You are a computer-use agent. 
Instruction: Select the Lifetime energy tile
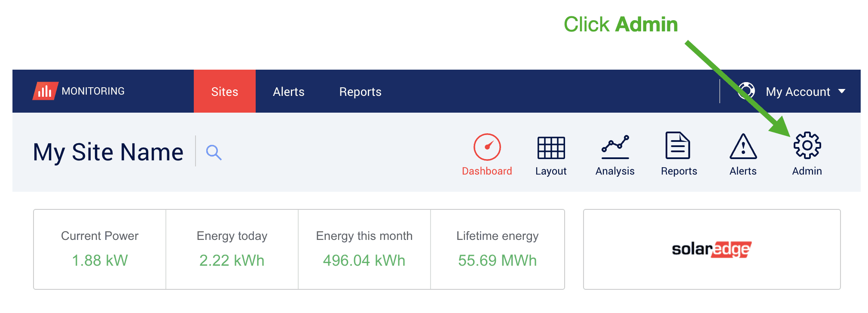click(497, 249)
